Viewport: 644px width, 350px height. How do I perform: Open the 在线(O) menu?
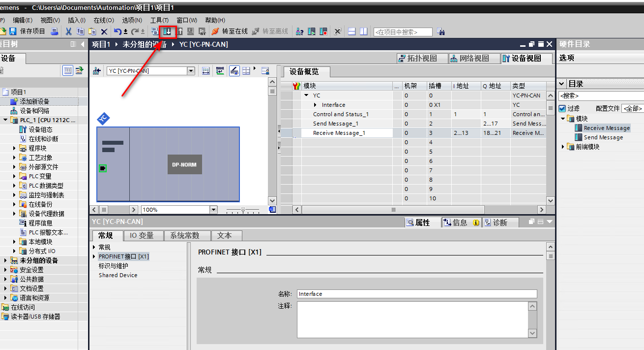(104, 20)
